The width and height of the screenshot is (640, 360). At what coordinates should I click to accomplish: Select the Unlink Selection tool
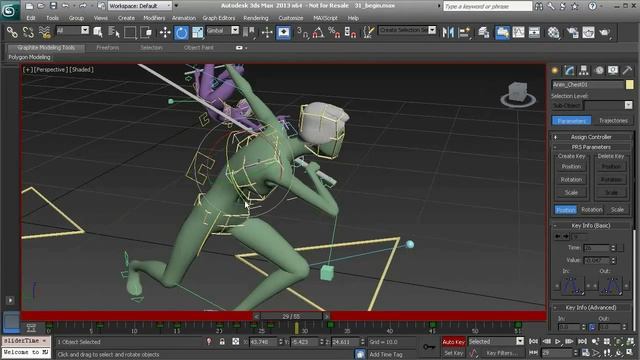[28, 32]
